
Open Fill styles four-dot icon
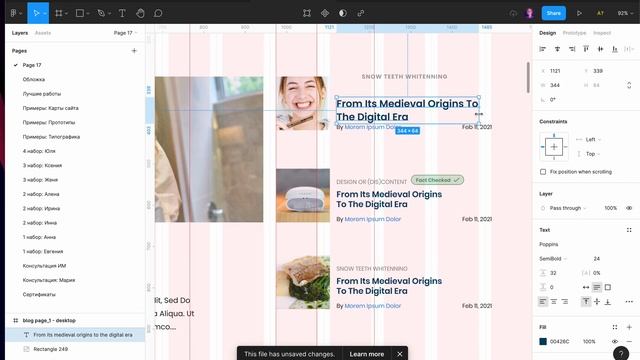coord(615,327)
